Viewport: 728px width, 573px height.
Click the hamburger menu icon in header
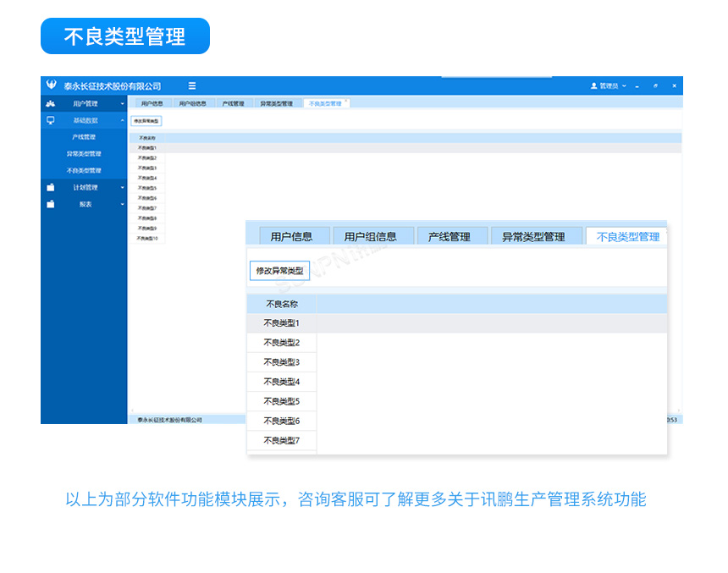(x=192, y=86)
